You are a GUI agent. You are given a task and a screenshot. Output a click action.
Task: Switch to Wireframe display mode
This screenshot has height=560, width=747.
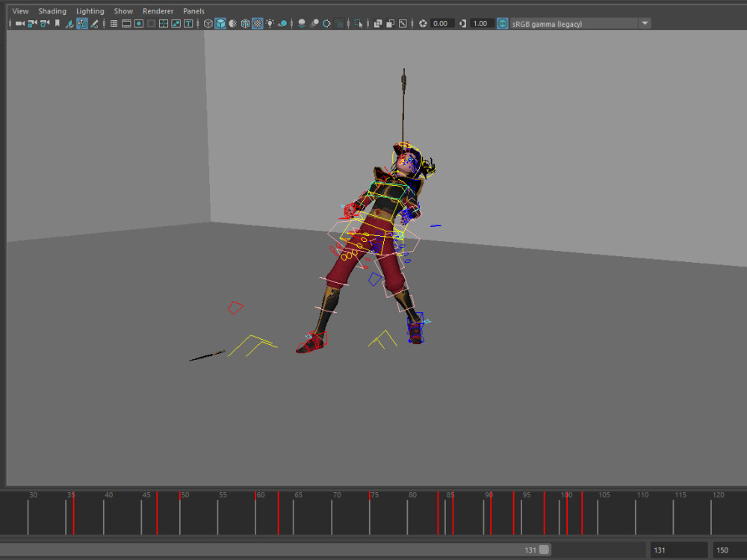click(x=208, y=23)
